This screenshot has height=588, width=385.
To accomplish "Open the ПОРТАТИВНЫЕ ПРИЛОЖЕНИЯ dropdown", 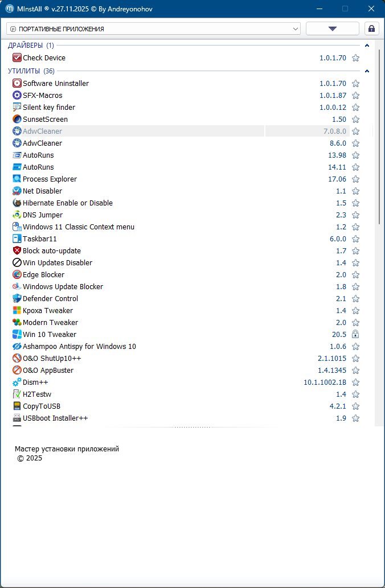I will click(x=153, y=28).
